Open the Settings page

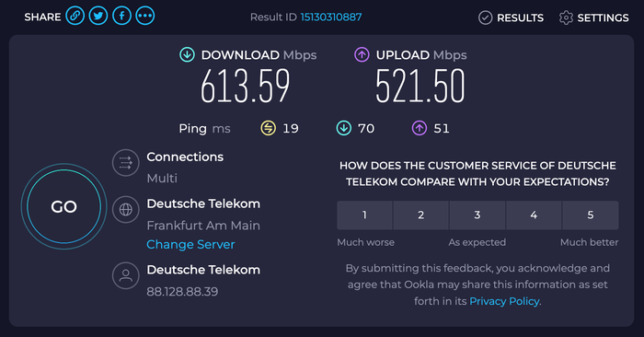click(x=594, y=17)
